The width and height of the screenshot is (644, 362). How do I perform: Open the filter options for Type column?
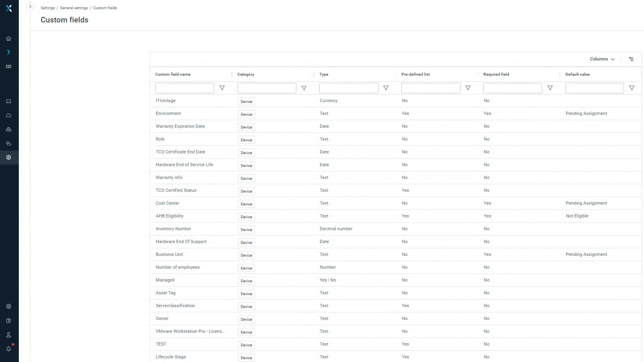pos(386,88)
